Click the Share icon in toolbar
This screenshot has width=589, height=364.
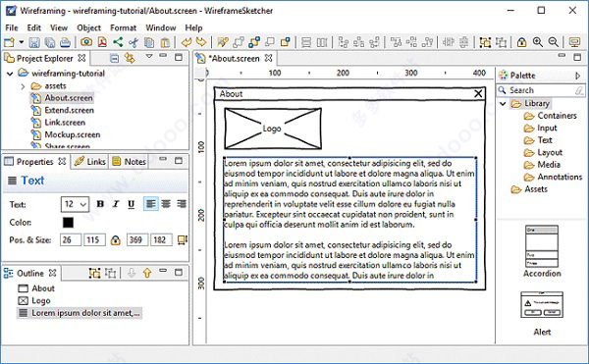click(118, 42)
